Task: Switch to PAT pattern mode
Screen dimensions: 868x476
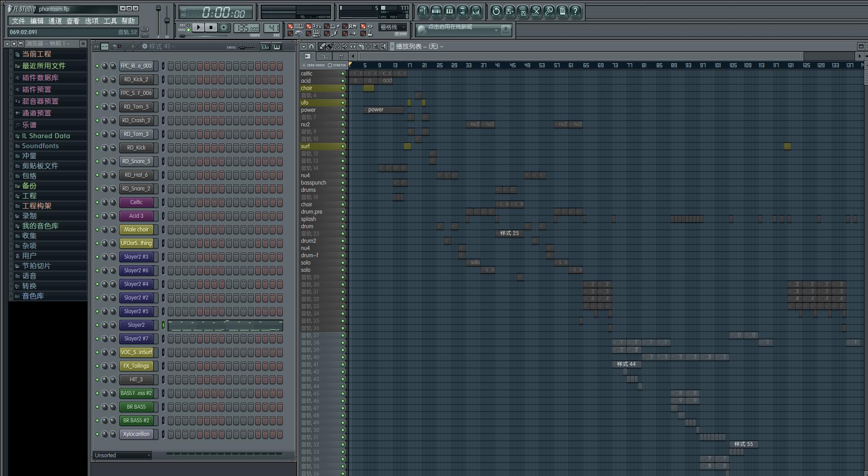Action: [188, 25]
